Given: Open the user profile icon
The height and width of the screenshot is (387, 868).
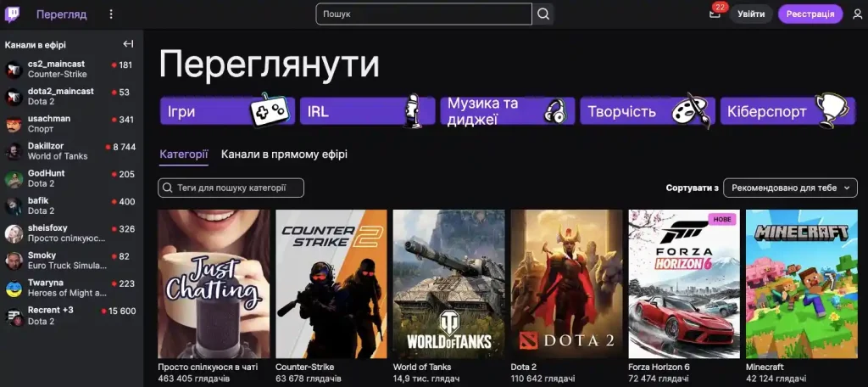Looking at the screenshot, I should click(x=857, y=14).
